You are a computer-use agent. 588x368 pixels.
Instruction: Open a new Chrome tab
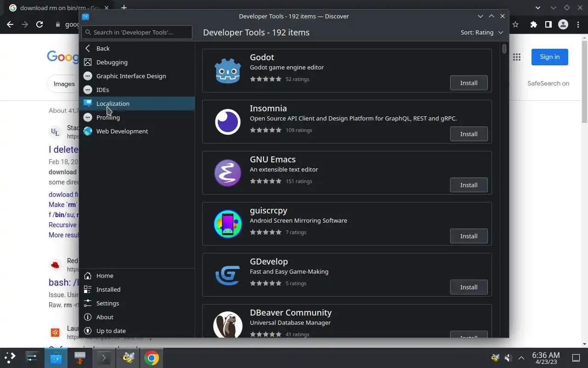[124, 8]
